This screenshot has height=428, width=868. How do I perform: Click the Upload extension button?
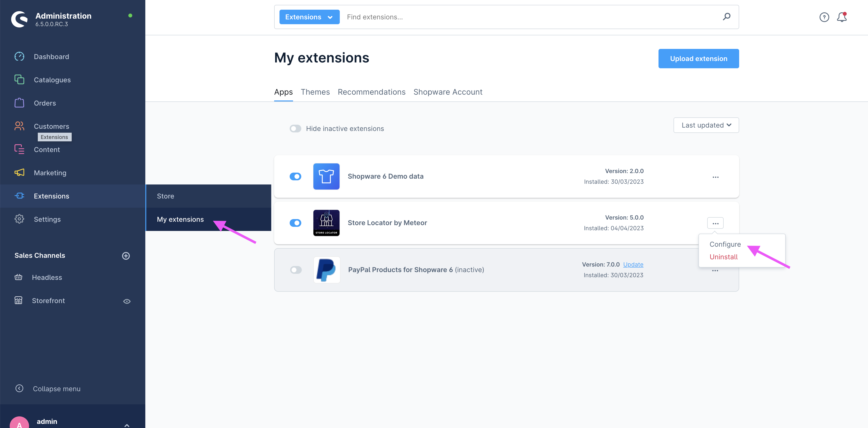tap(698, 59)
